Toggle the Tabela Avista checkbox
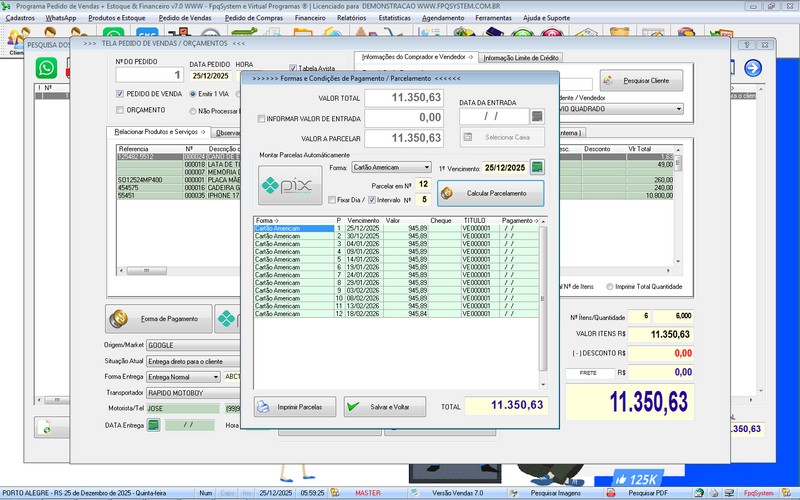 tap(293, 68)
